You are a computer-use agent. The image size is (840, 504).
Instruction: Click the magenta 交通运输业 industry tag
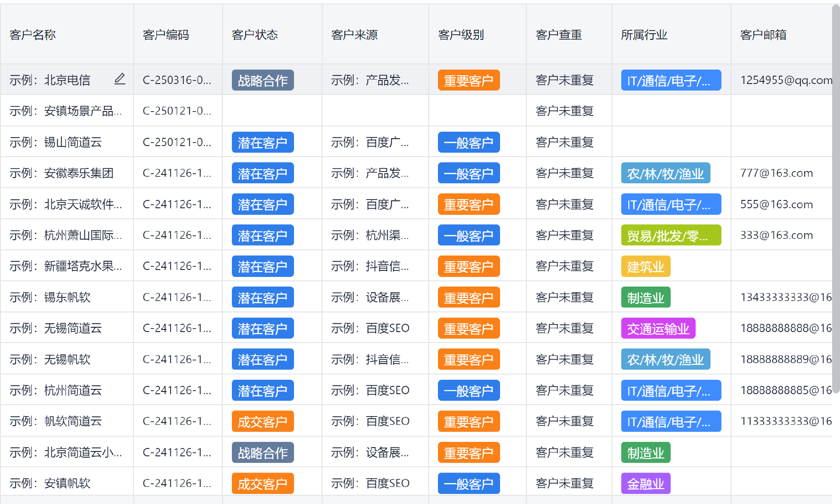click(x=658, y=329)
